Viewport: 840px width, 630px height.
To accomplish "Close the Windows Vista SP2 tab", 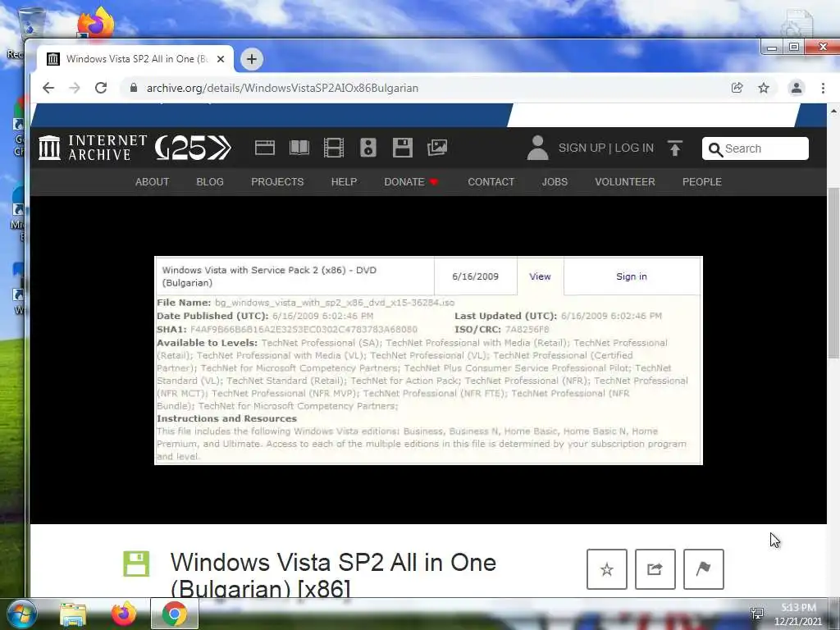I will (x=220, y=59).
